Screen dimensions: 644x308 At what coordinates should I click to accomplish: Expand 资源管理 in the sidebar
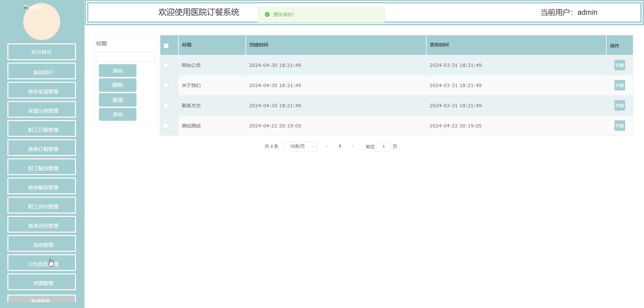tap(42, 282)
